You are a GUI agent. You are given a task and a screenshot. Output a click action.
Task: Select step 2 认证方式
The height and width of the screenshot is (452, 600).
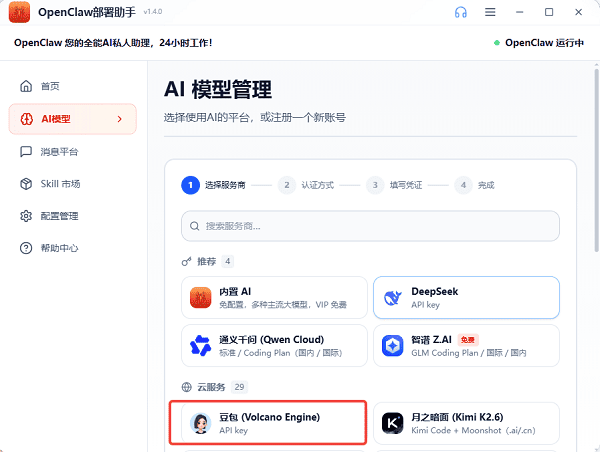click(306, 185)
